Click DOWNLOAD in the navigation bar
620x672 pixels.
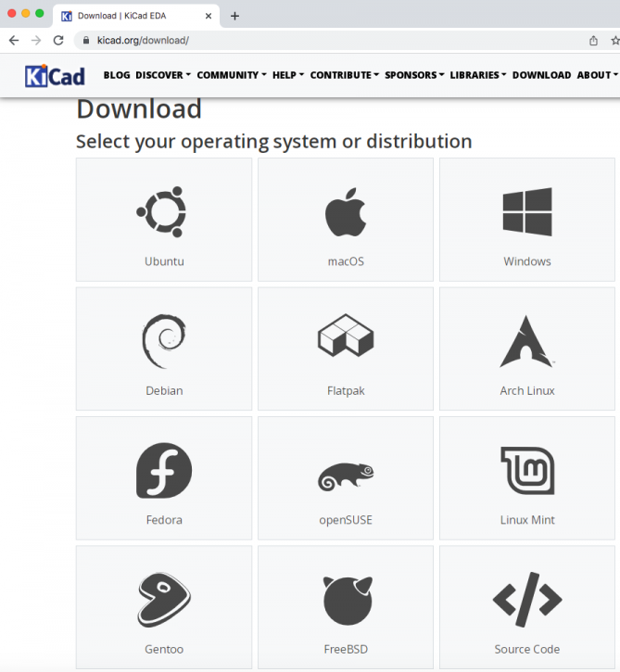tap(541, 75)
